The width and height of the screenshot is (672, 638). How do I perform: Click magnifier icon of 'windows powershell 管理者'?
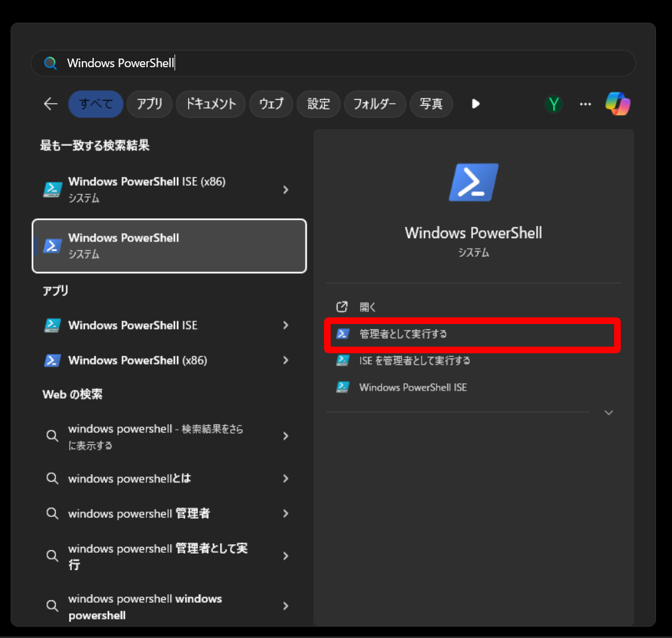53,513
